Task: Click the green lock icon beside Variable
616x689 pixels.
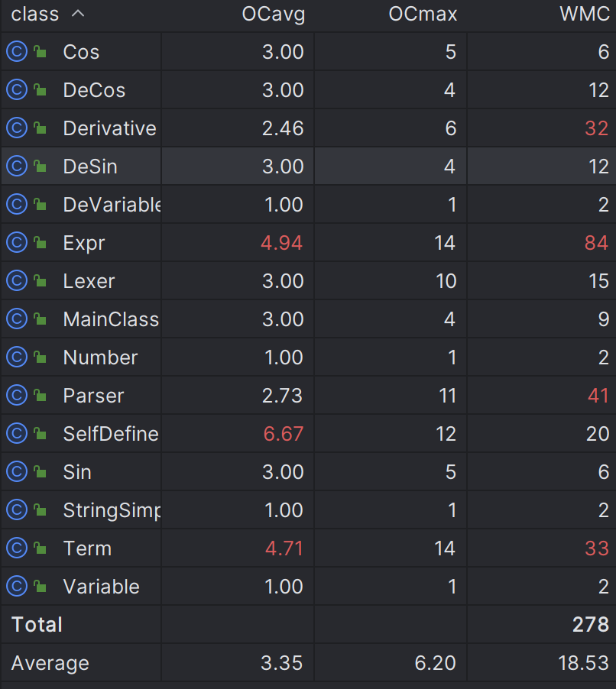Action: [41, 586]
